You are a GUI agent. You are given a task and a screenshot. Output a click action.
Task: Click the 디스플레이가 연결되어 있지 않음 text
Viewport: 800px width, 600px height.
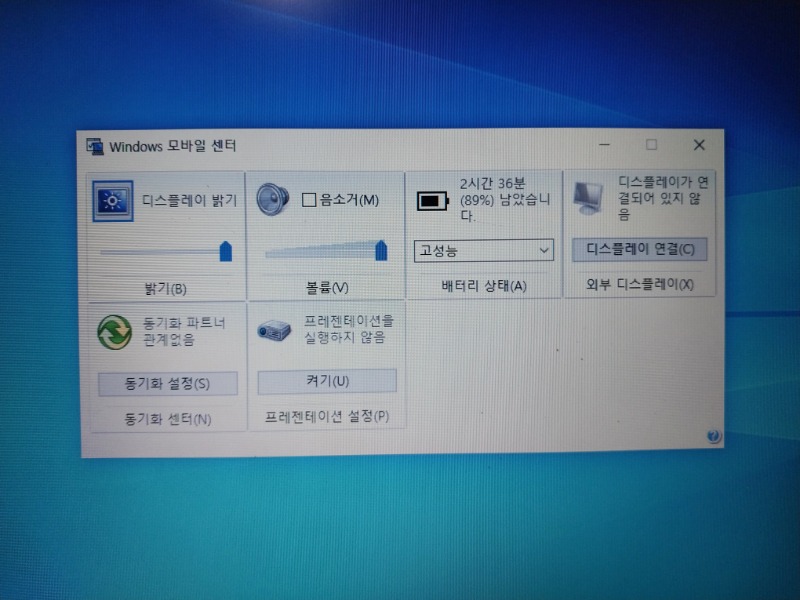(663, 198)
